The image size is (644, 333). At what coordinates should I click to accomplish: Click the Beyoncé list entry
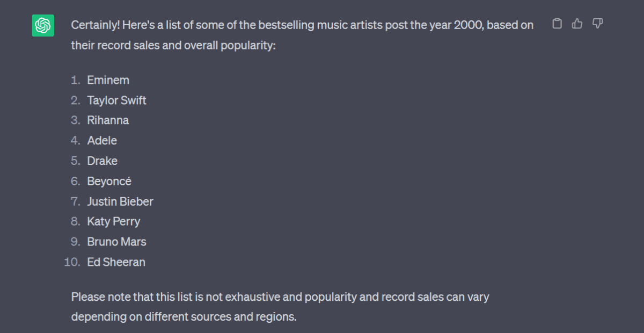point(109,182)
